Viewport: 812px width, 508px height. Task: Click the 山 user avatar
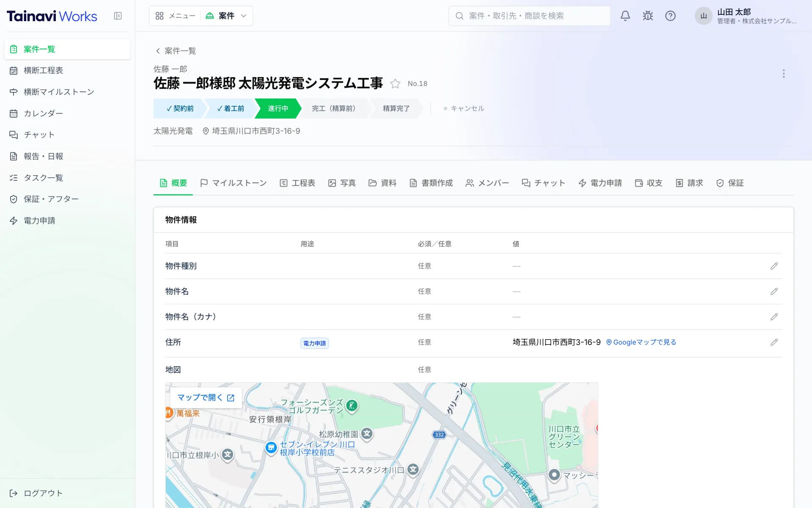coord(703,16)
